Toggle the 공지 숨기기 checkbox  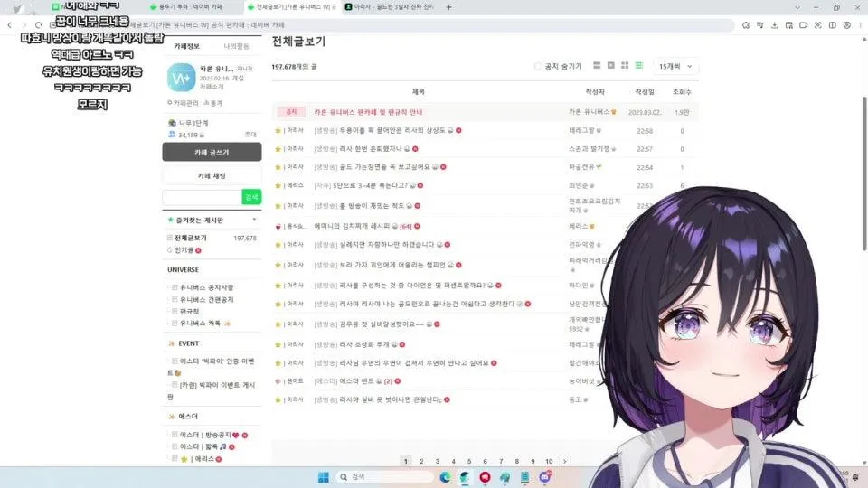click(537, 66)
